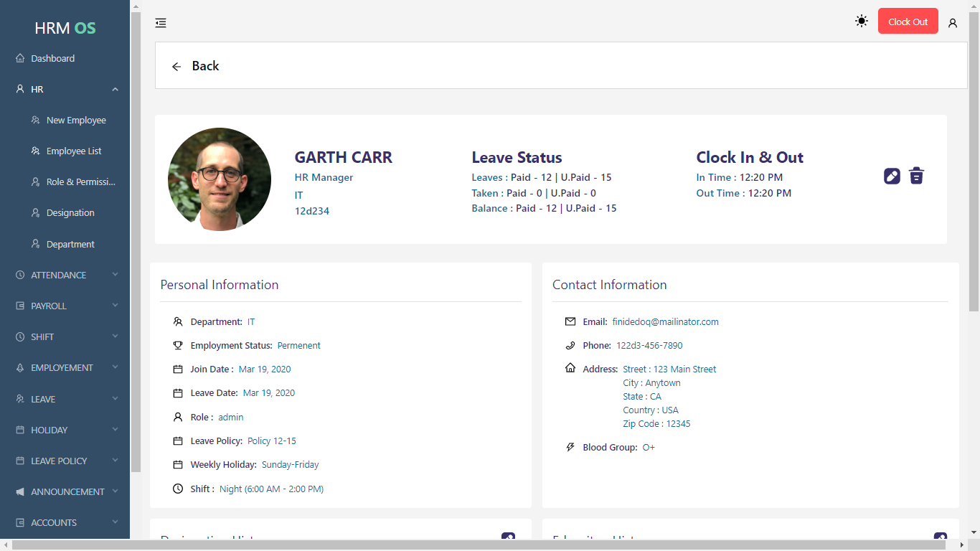Go to the Department menu item
The width and height of the screenshot is (980, 551).
pos(70,245)
